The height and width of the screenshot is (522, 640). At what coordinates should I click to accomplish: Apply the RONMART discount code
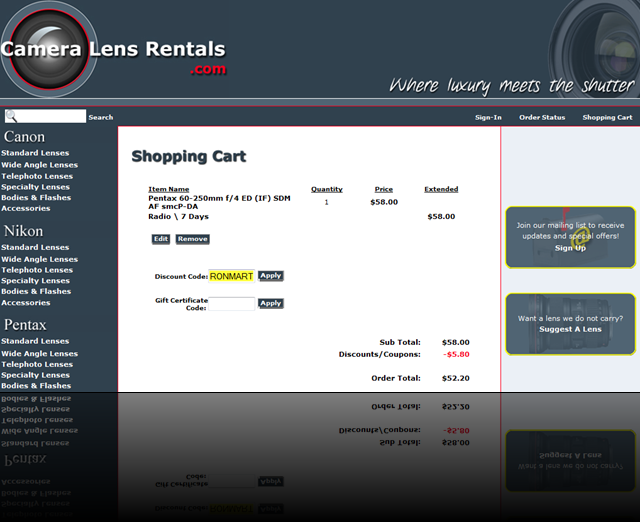coord(271,276)
